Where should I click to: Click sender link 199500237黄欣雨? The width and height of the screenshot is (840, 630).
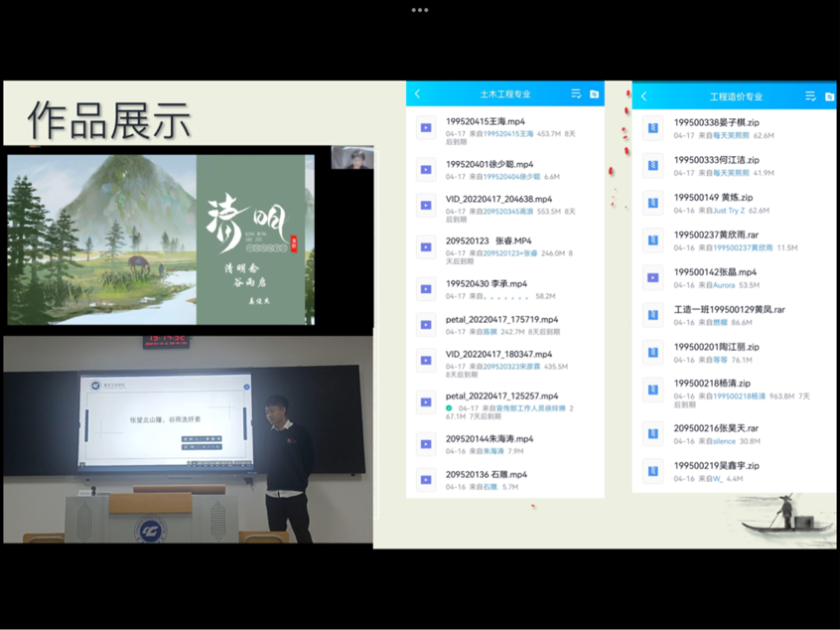[743, 247]
